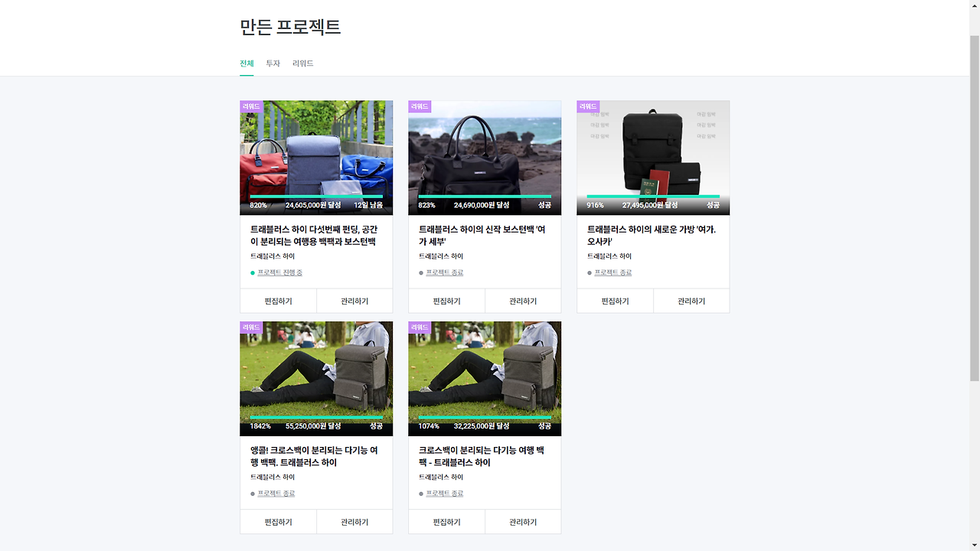Click the scrollbar down arrow

point(975,545)
